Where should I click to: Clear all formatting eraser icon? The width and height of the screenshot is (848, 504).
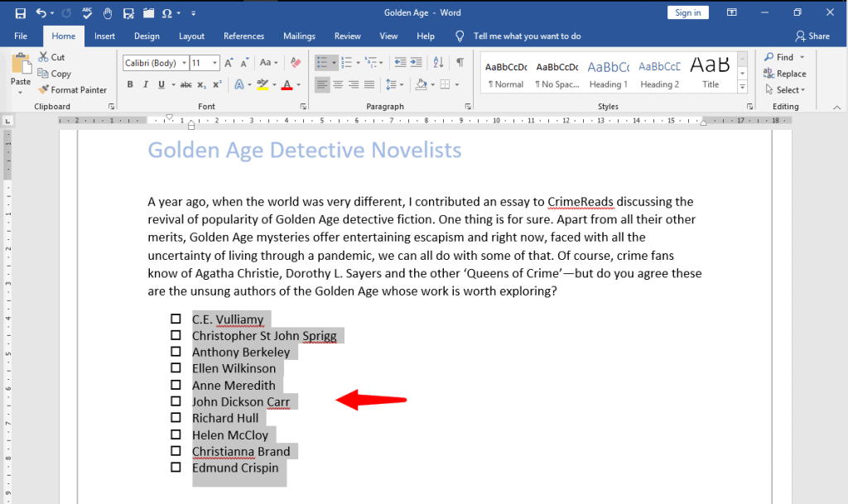[296, 63]
